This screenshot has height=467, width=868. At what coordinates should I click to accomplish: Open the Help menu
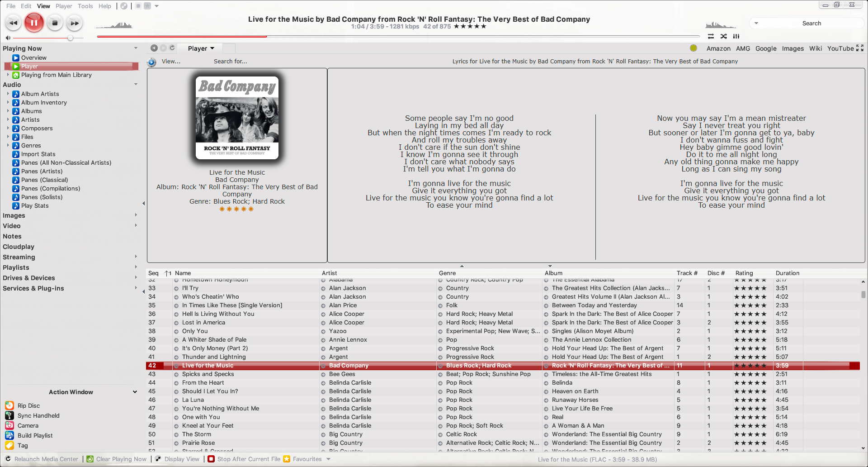pyautogui.click(x=105, y=6)
